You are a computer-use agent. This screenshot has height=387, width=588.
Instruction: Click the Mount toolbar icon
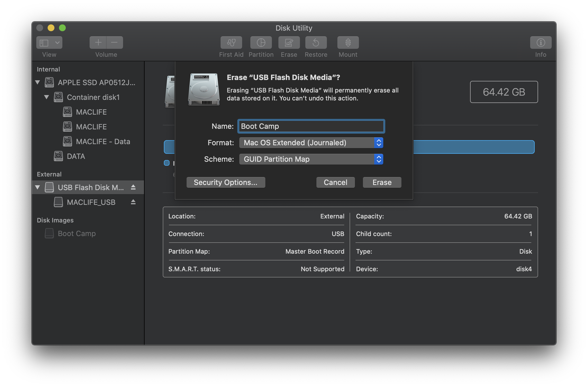tap(348, 43)
